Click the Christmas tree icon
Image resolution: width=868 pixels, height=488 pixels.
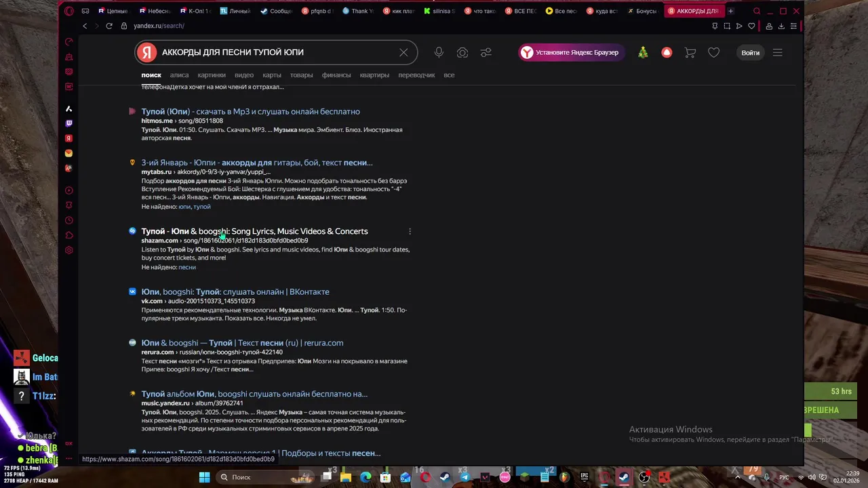pyautogui.click(x=643, y=52)
